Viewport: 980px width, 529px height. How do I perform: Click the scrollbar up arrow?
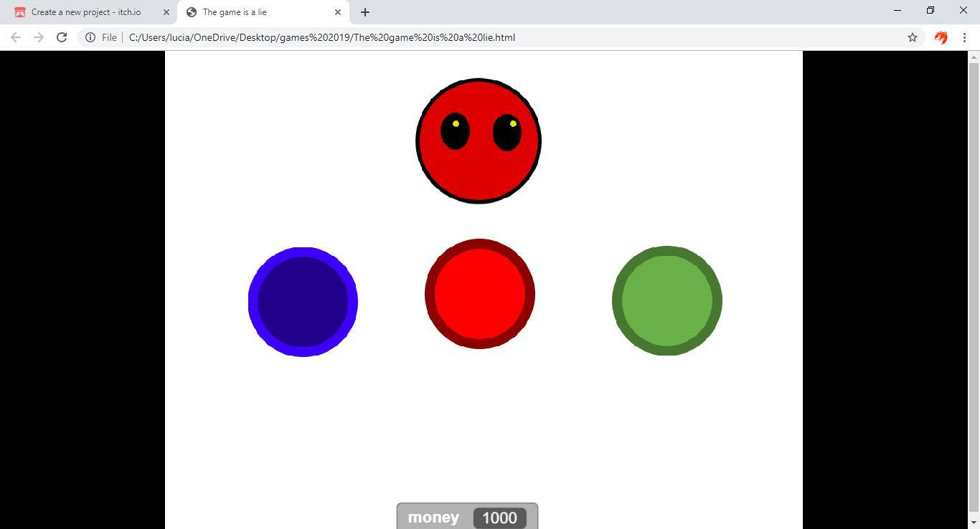[x=974, y=57]
